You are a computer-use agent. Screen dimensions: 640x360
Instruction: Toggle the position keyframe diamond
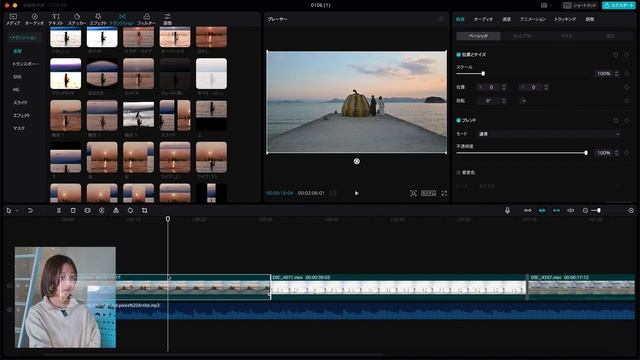click(x=627, y=87)
